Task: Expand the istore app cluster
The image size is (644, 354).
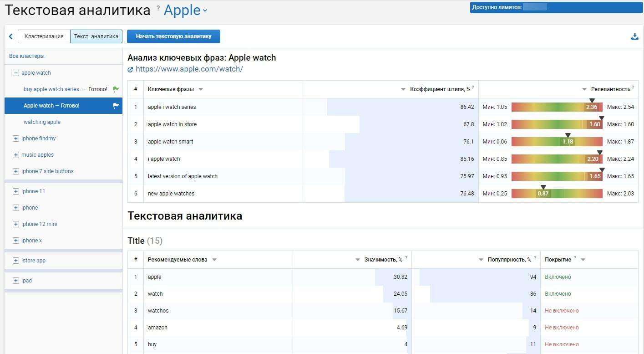Action: [x=16, y=261]
